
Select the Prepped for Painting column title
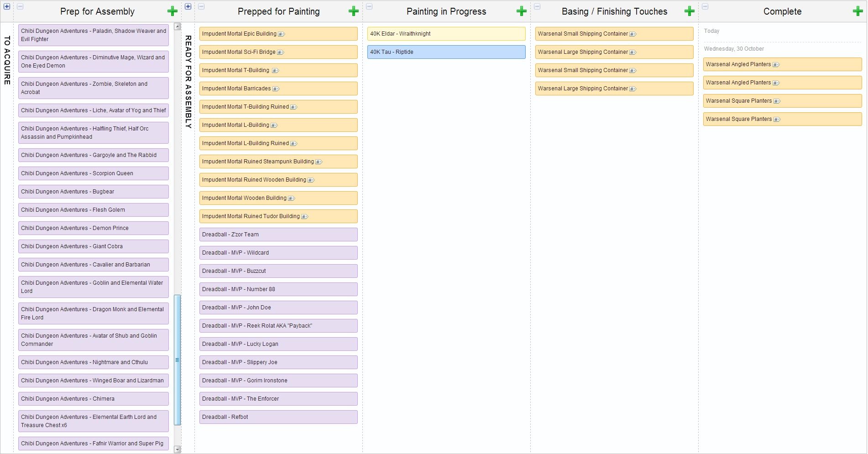(x=278, y=11)
